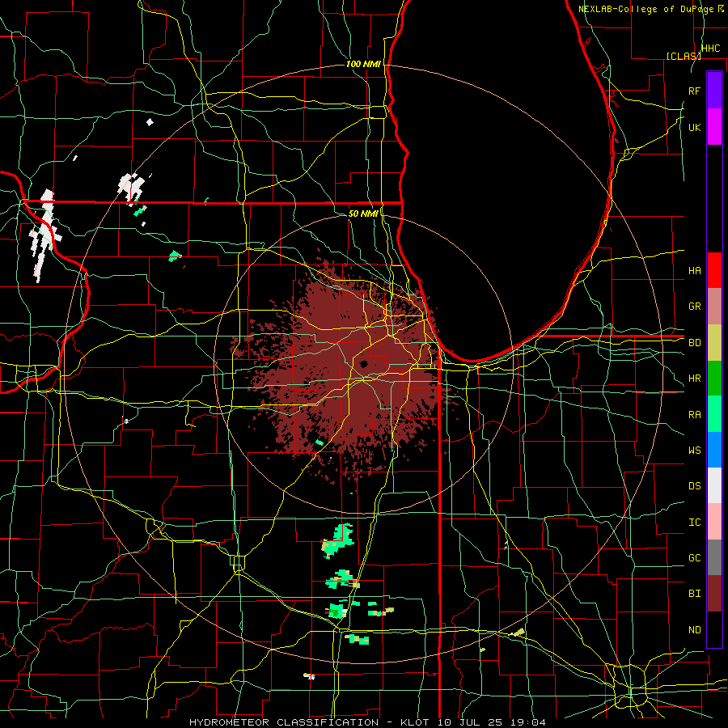This screenshot has width=728, height=728.
Task: Click the HHC product label
Action: pos(711,49)
